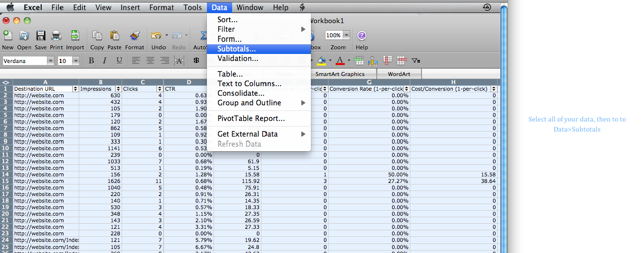The height and width of the screenshot is (253, 644).
Task: Switch to WordArt tab
Action: [x=399, y=74]
